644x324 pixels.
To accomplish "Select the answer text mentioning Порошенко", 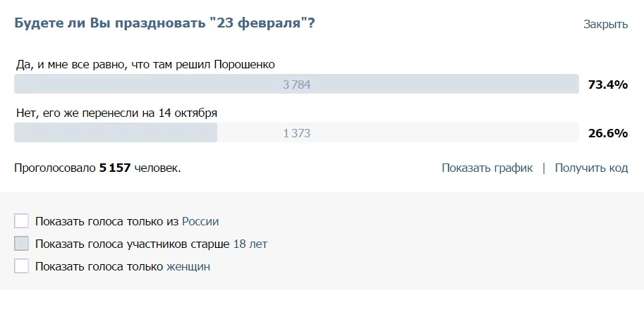I will point(145,64).
